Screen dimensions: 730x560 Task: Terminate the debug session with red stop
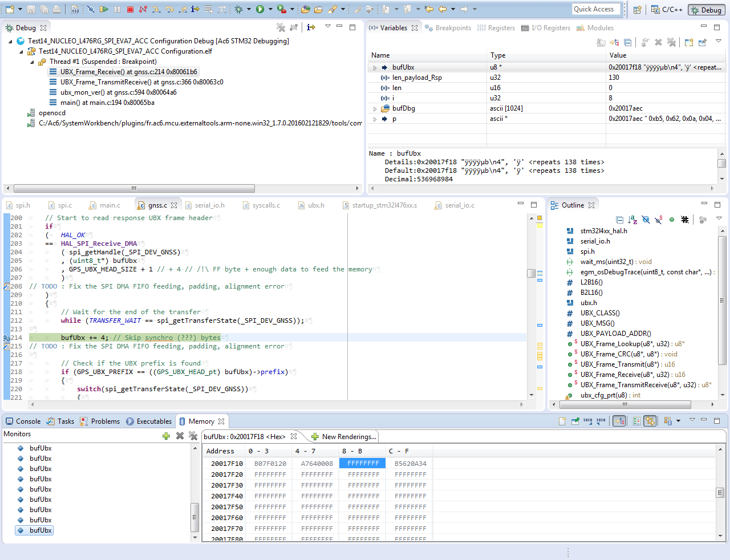coord(130,9)
